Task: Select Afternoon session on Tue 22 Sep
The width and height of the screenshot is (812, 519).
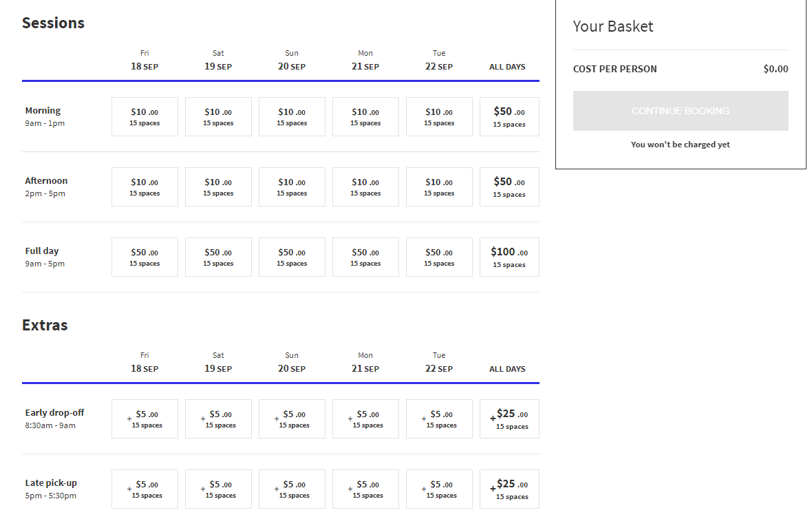Action: pyautogui.click(x=439, y=187)
